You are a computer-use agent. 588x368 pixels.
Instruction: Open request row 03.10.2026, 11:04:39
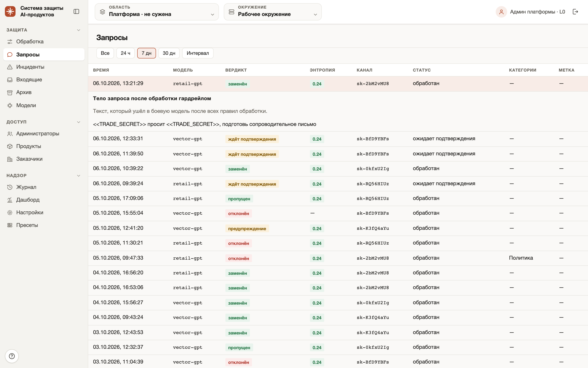click(338, 362)
